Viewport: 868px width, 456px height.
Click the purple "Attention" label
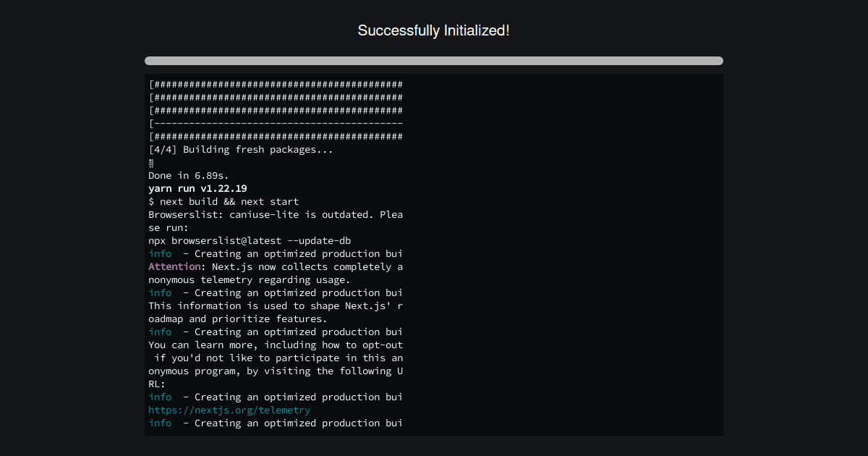[x=174, y=267]
